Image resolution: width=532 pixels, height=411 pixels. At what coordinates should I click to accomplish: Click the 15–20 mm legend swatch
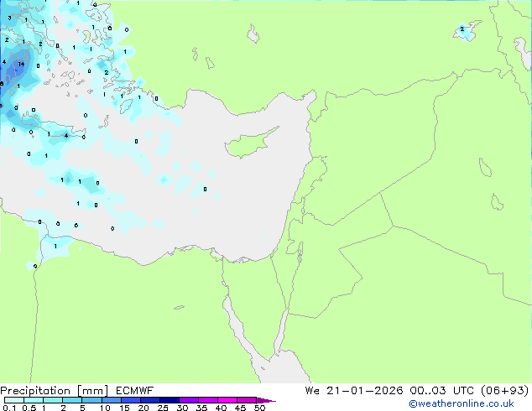pos(131,400)
